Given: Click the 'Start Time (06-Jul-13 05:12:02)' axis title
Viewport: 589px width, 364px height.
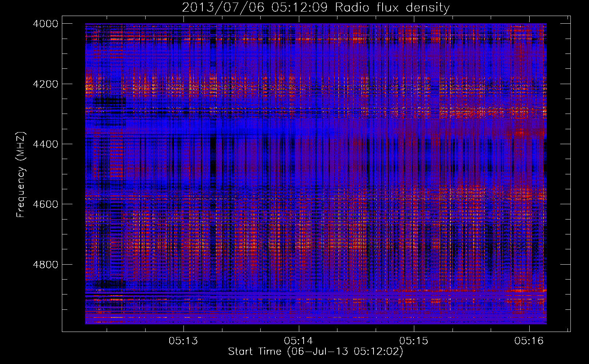Looking at the screenshot, I should (316, 352).
